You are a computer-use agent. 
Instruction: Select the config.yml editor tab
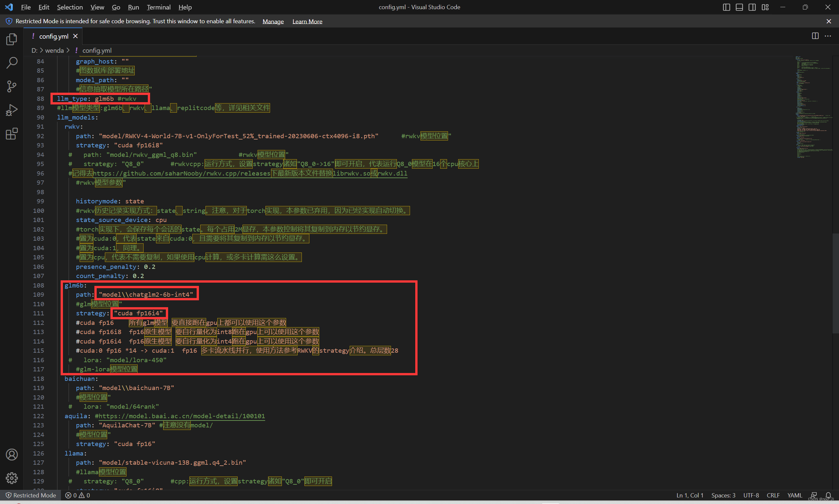click(x=53, y=36)
